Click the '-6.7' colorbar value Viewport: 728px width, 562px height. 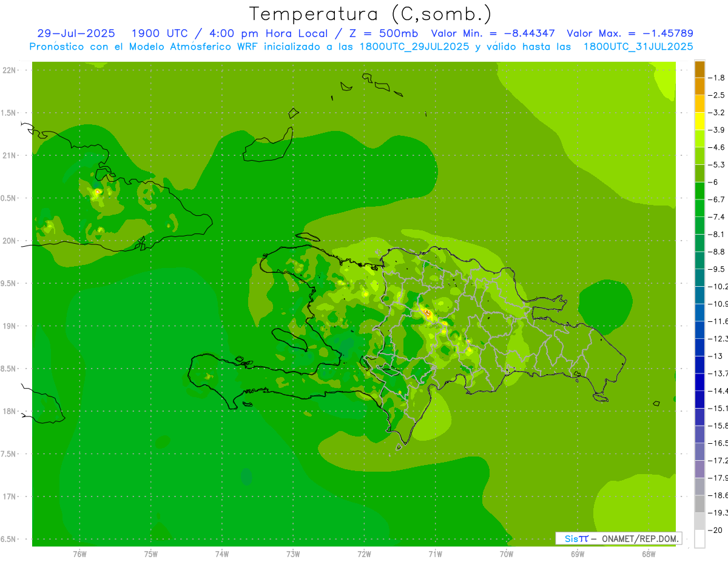tap(716, 199)
